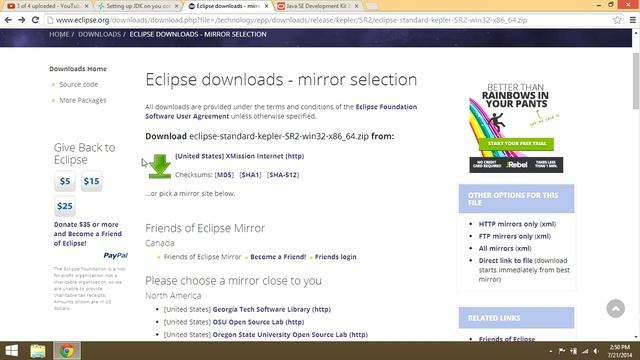Image resolution: width=640 pixels, height=360 pixels.
Task: Close the Java SE Development Kit tab
Action: pos(356,6)
